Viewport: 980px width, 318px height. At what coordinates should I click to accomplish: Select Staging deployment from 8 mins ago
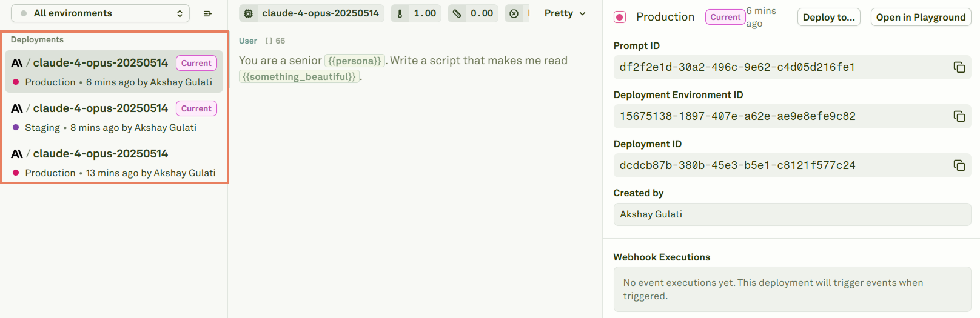point(114,118)
